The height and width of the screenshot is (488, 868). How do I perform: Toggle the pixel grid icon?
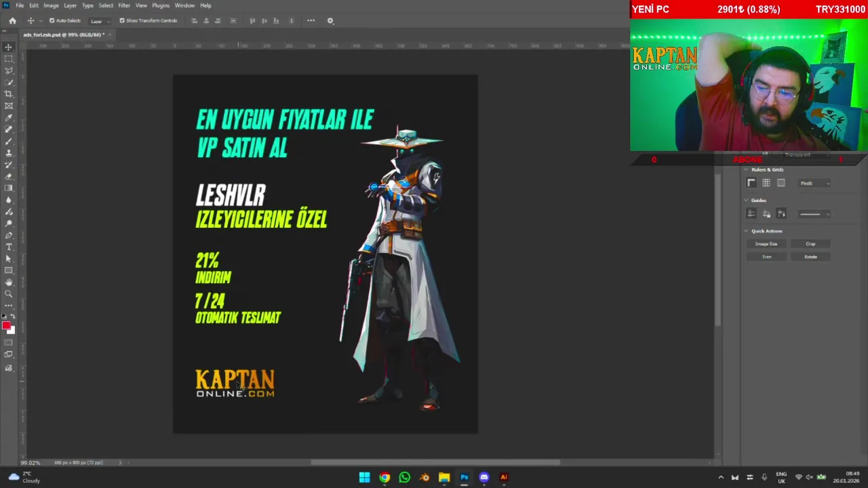(x=781, y=183)
